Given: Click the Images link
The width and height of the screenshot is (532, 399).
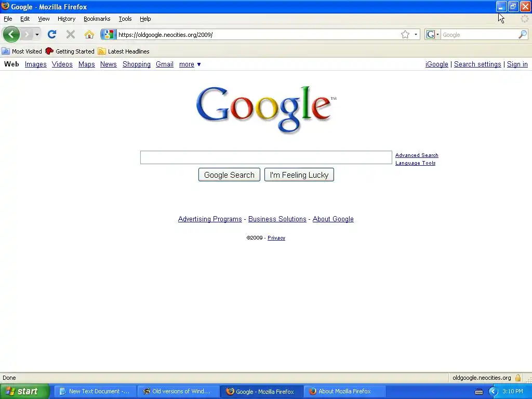Looking at the screenshot, I should (x=36, y=64).
